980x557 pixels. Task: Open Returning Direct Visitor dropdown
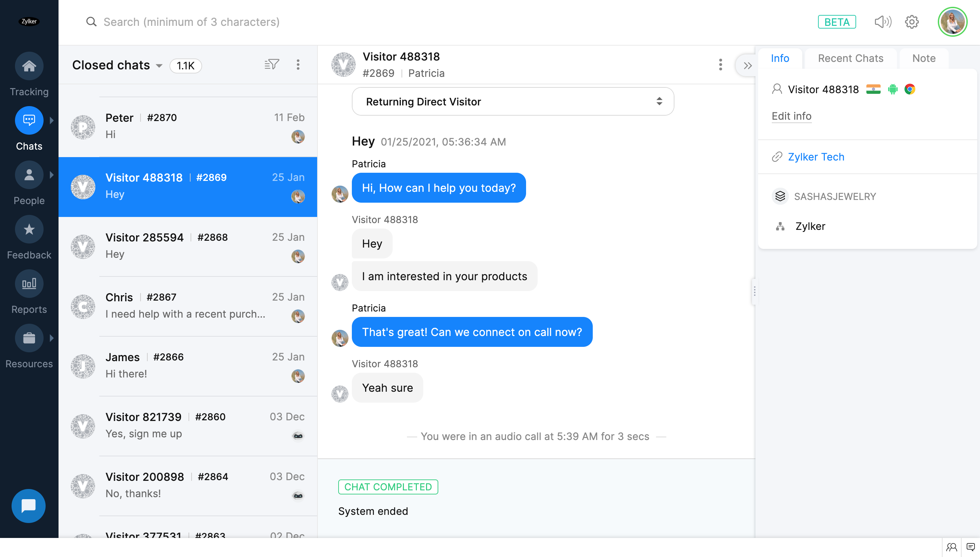tap(512, 102)
